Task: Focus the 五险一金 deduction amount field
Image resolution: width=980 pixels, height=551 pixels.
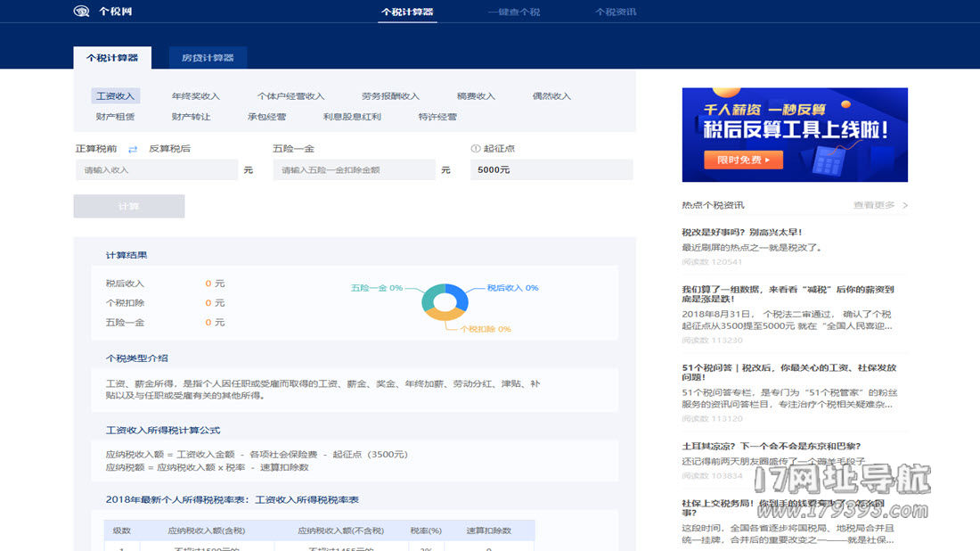Action: tap(354, 170)
